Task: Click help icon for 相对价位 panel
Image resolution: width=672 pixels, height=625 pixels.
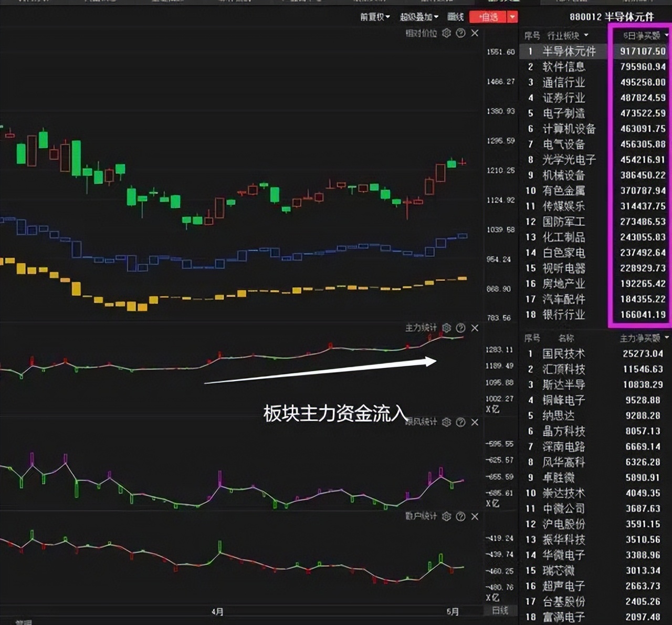Action: pos(460,33)
